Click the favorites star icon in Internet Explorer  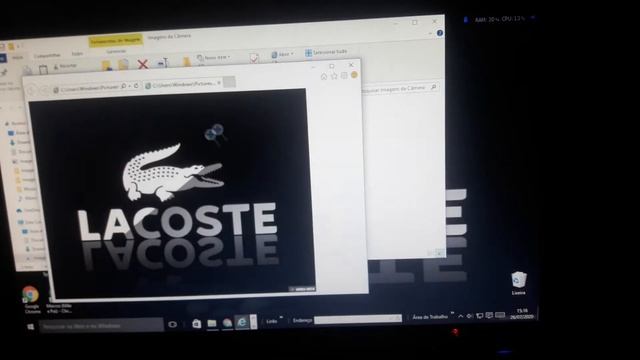(334, 76)
